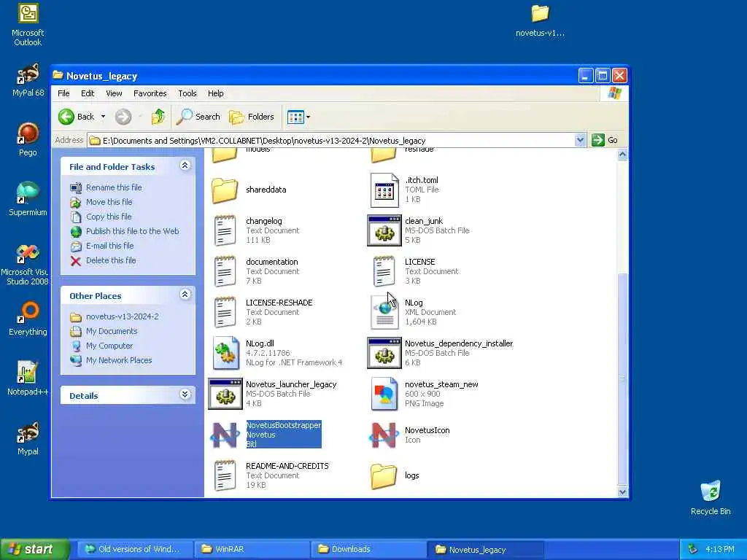Screen dimensions: 747x560
Task: Open Microsoft Outlook desktop icon
Action: (28, 25)
